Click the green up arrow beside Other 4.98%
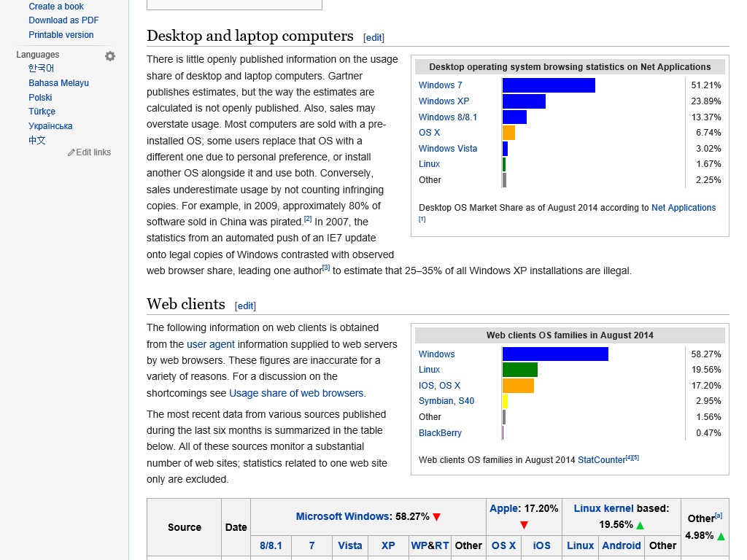Image resolution: width=747 pixels, height=560 pixels. (x=721, y=536)
